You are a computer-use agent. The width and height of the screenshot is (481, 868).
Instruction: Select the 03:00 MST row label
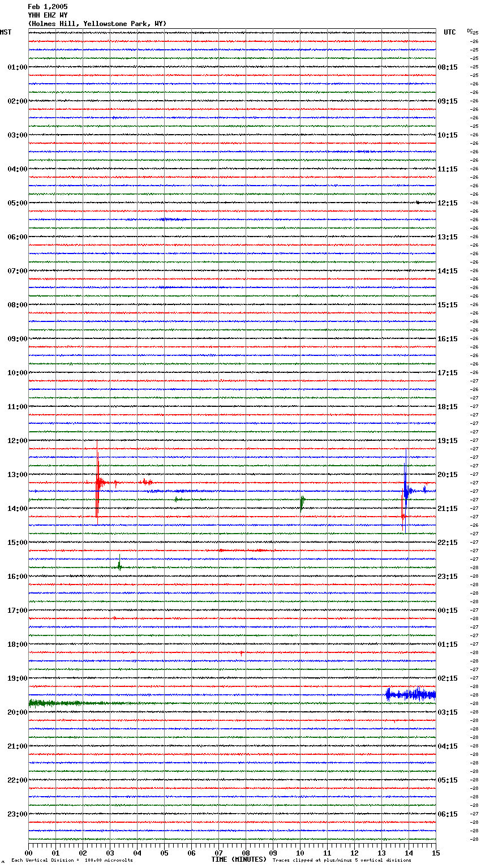(17, 135)
